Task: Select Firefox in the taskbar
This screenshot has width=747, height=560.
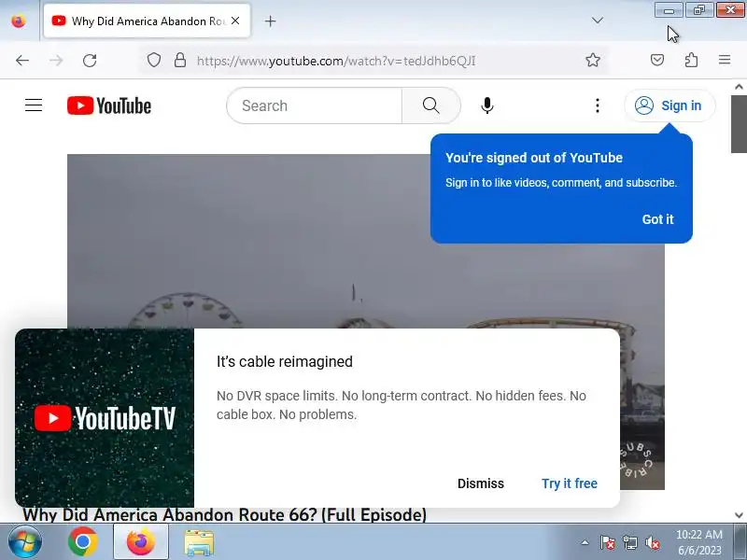Action: tap(141, 542)
